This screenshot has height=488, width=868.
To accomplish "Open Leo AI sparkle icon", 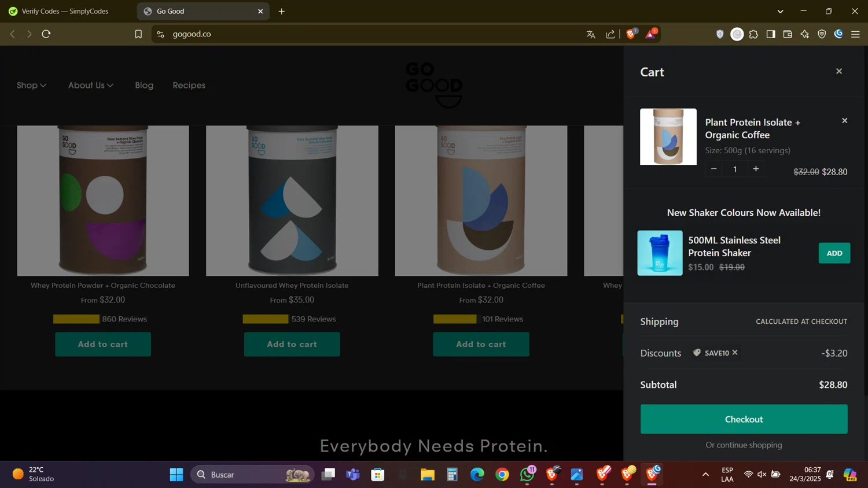I will 805,34.
